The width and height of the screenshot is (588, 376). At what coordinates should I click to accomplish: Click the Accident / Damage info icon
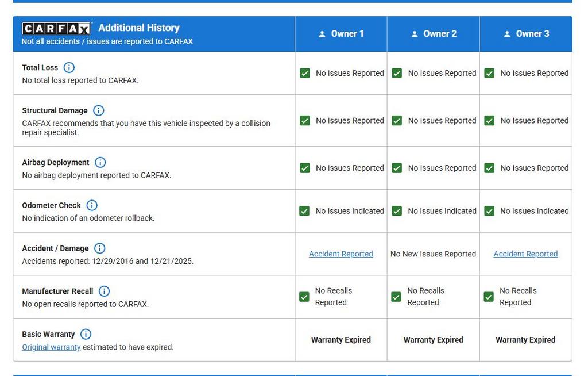(99, 248)
